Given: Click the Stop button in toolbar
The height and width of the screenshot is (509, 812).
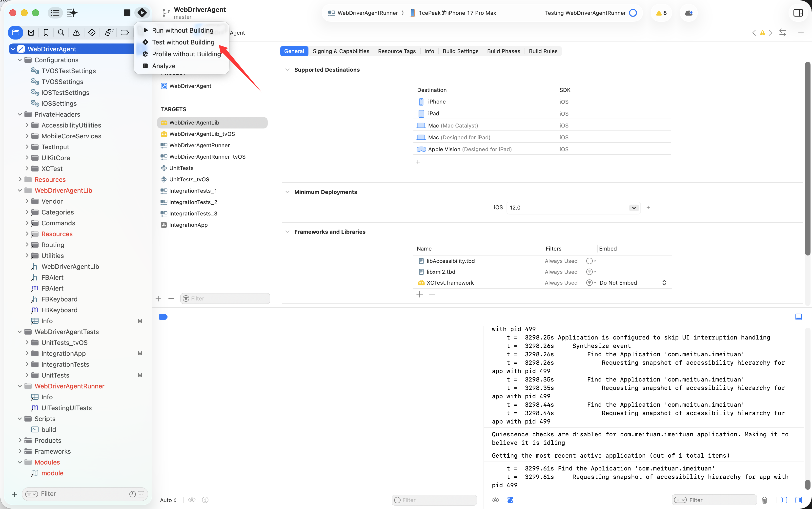Looking at the screenshot, I should point(127,13).
